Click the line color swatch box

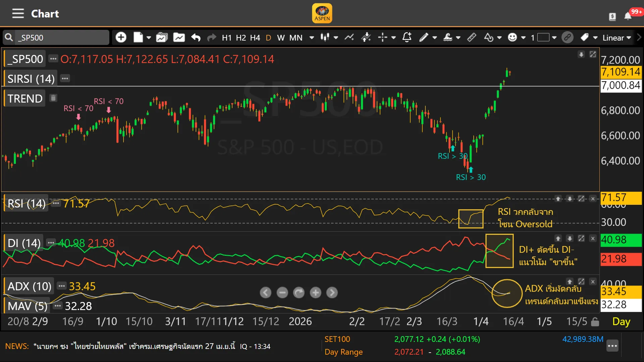click(x=543, y=38)
